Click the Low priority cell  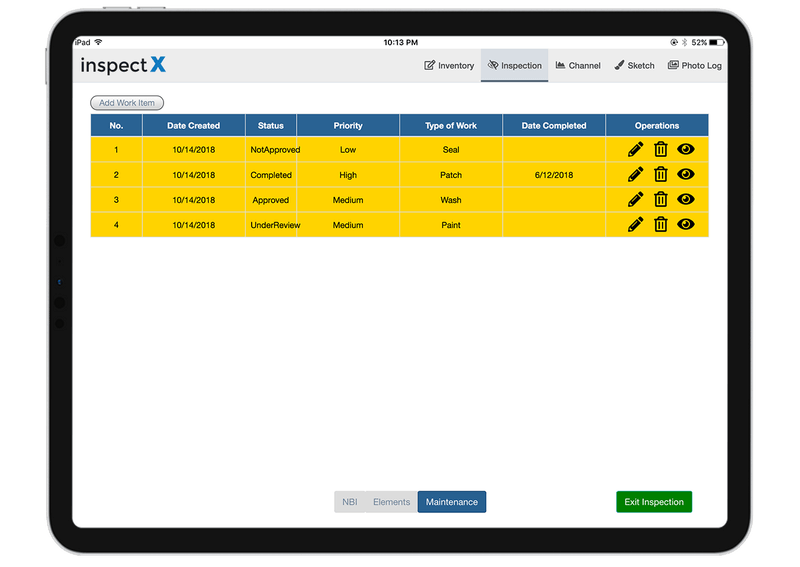348,150
